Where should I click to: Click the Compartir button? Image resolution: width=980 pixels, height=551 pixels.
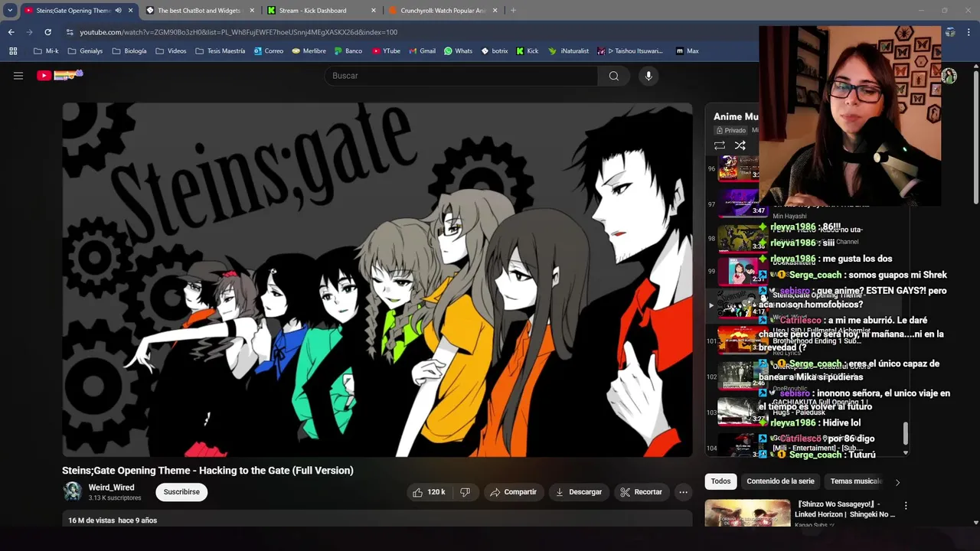513,492
